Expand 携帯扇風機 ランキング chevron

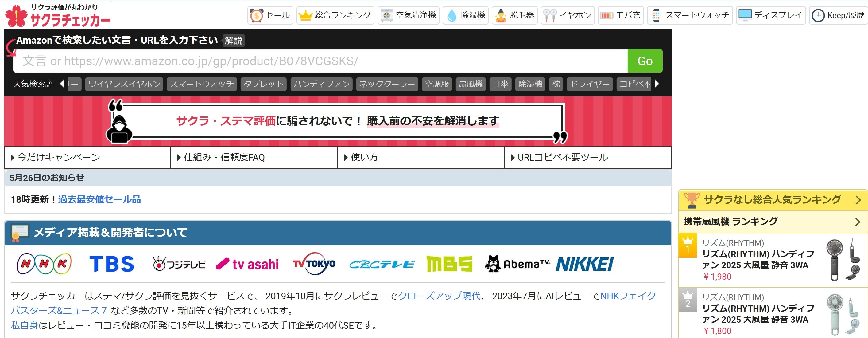coord(858,222)
